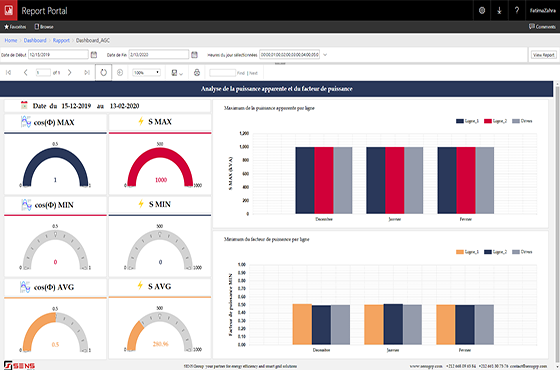
Task: Go to last page of report
Action: click(87, 72)
